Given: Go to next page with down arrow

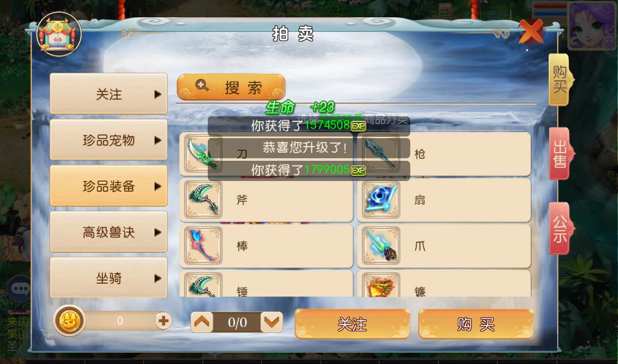Looking at the screenshot, I should click(x=271, y=322).
